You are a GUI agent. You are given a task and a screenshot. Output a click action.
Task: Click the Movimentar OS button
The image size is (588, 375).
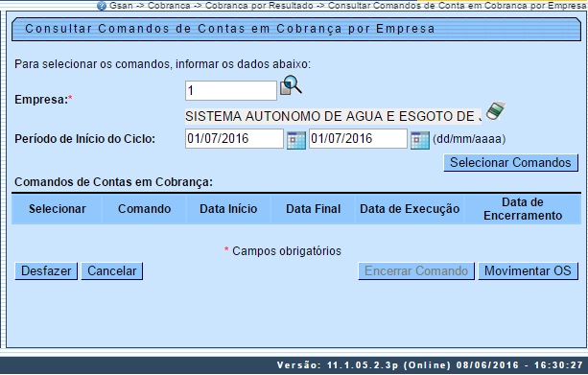pyautogui.click(x=528, y=270)
